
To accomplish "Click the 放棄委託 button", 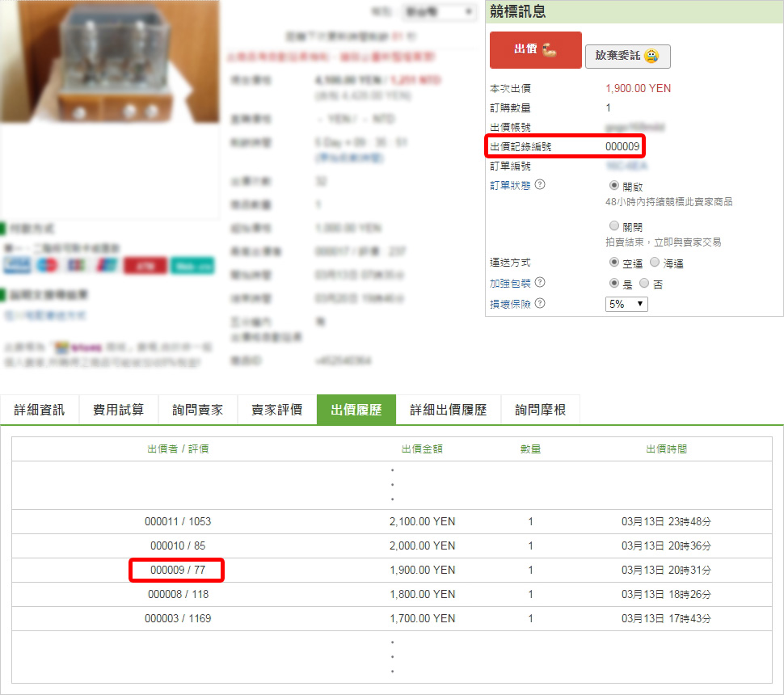I will [x=627, y=56].
